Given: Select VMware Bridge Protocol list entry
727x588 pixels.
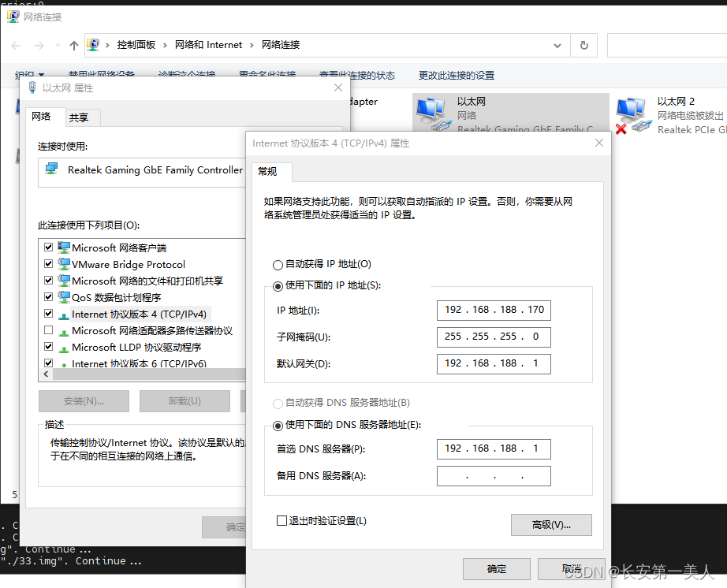Looking at the screenshot, I should point(129,264).
